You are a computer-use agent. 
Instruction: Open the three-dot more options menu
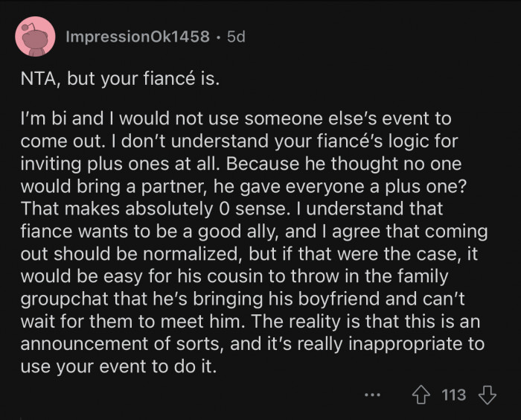(x=374, y=395)
